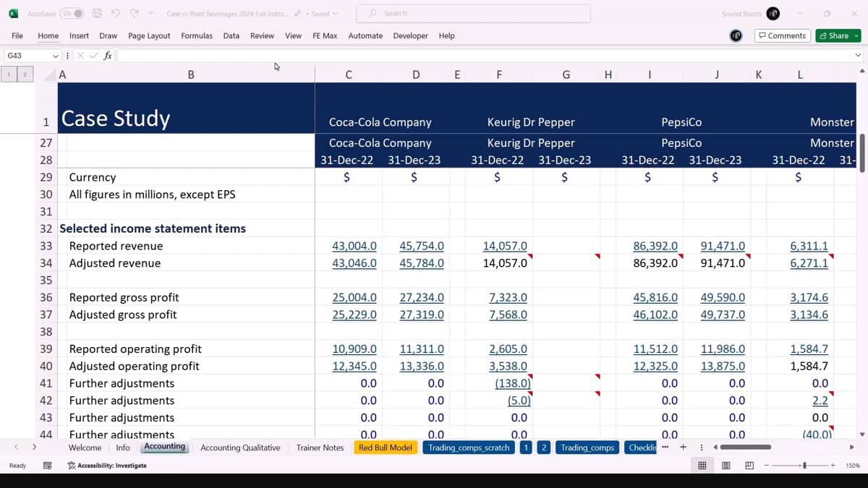This screenshot has width=868, height=488.
Task: Click outline level 1 button
Action: point(9,74)
